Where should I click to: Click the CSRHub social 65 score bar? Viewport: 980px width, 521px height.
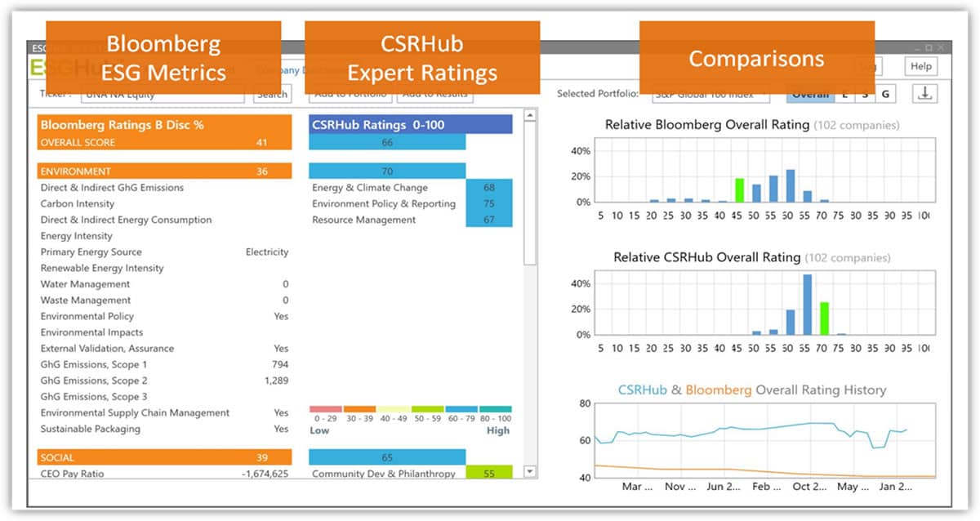387,457
